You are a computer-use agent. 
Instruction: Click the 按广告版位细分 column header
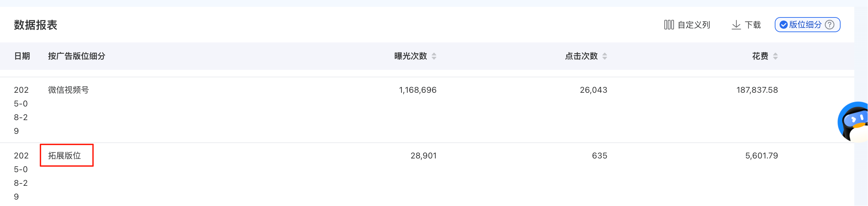click(76, 56)
